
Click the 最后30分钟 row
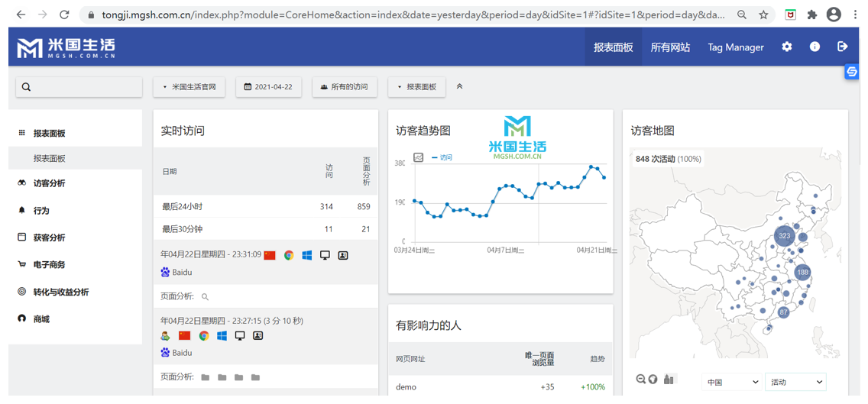pyautogui.click(x=266, y=229)
